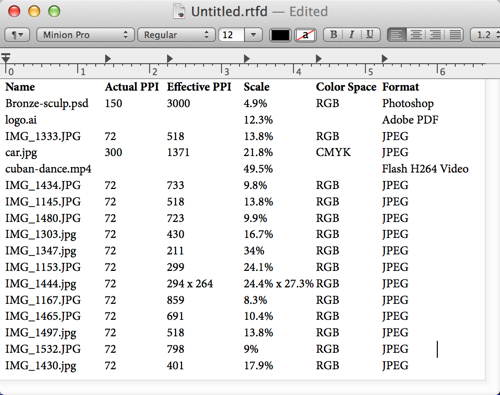
Task: Toggle underline formatting
Action: click(370, 35)
